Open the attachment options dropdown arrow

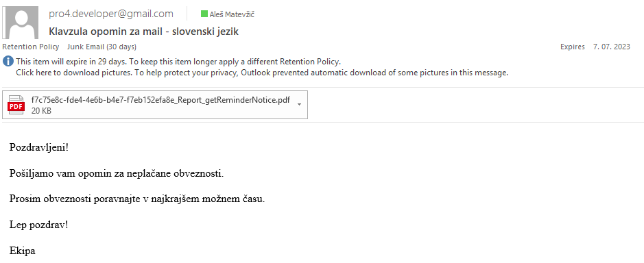coord(299,105)
